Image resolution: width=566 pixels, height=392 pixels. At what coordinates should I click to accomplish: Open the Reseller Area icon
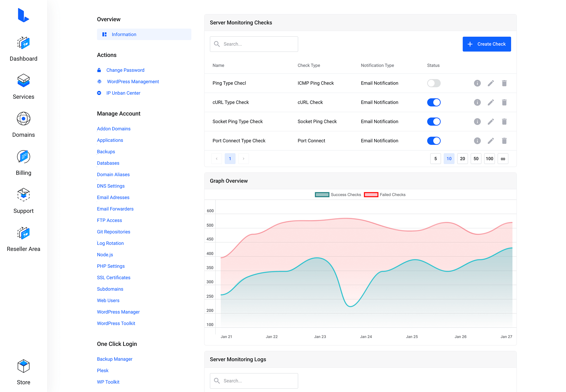tap(24, 233)
